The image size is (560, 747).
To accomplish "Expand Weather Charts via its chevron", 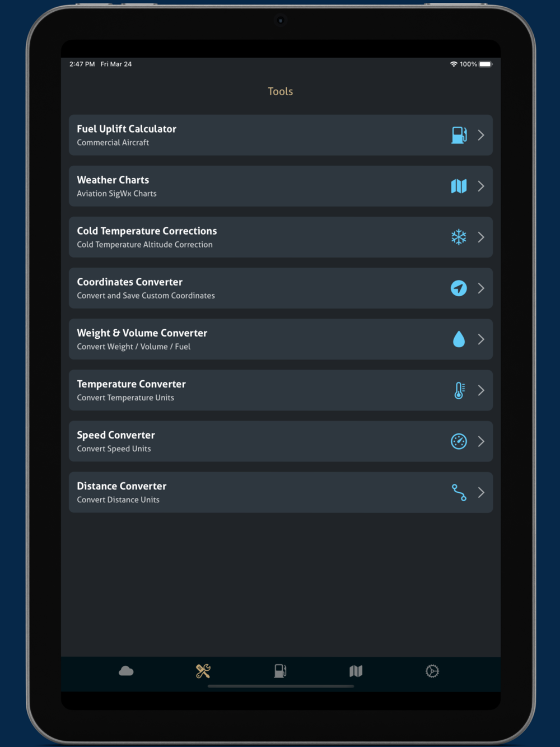I will 481,186.
